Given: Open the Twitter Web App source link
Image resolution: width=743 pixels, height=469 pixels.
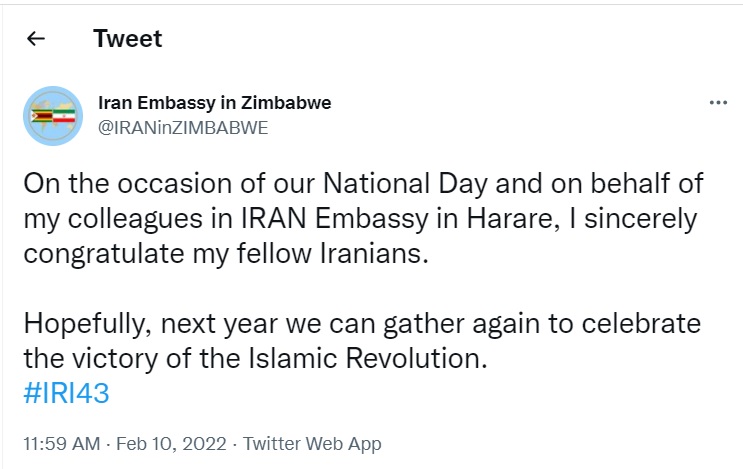Looking at the screenshot, I should 312,443.
